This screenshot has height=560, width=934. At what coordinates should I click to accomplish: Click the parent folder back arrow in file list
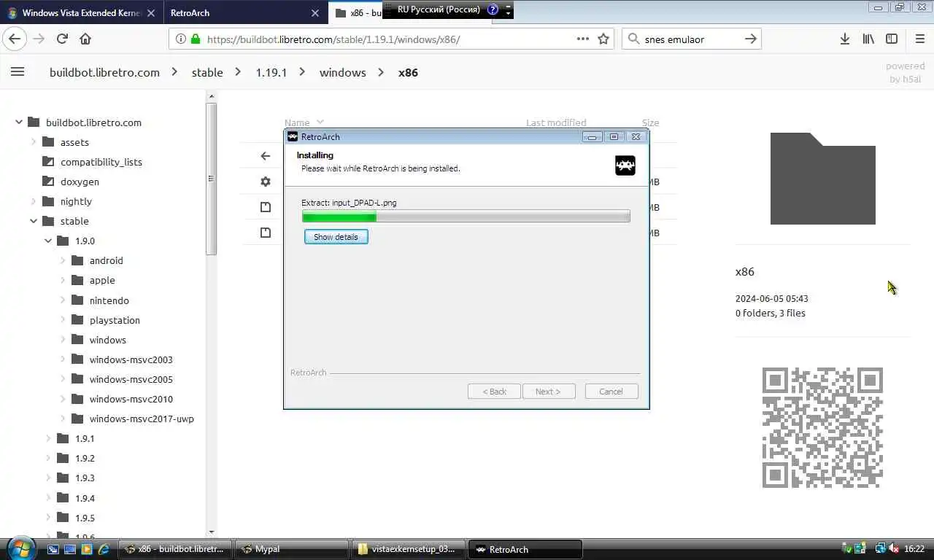266,155
